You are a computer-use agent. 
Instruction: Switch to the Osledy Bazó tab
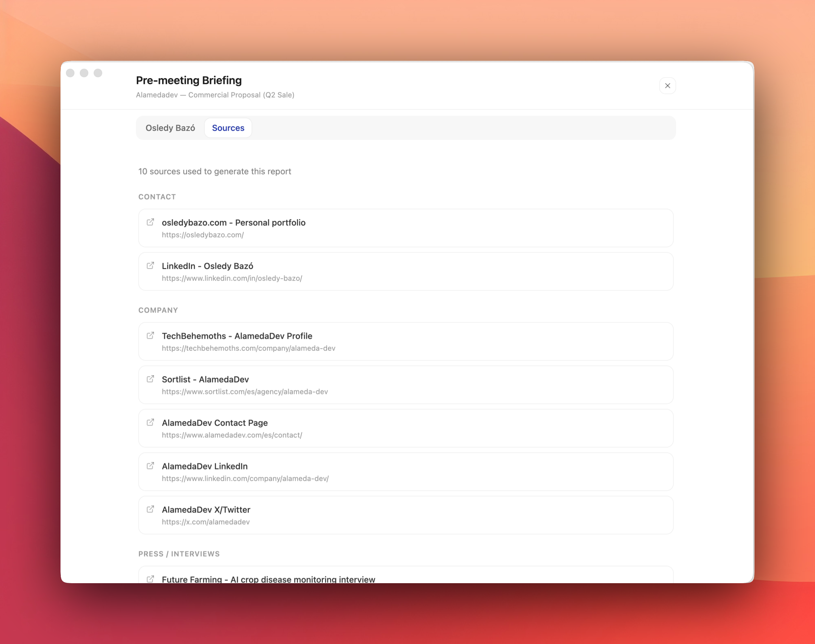pos(170,128)
